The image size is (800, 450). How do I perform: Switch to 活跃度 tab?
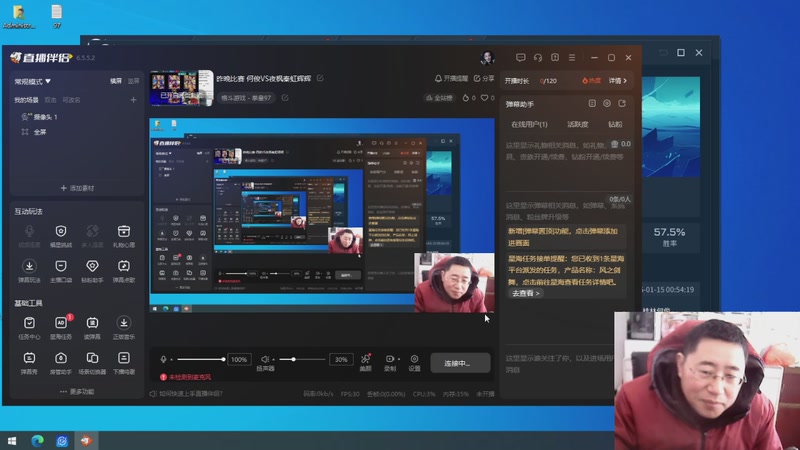click(578, 124)
